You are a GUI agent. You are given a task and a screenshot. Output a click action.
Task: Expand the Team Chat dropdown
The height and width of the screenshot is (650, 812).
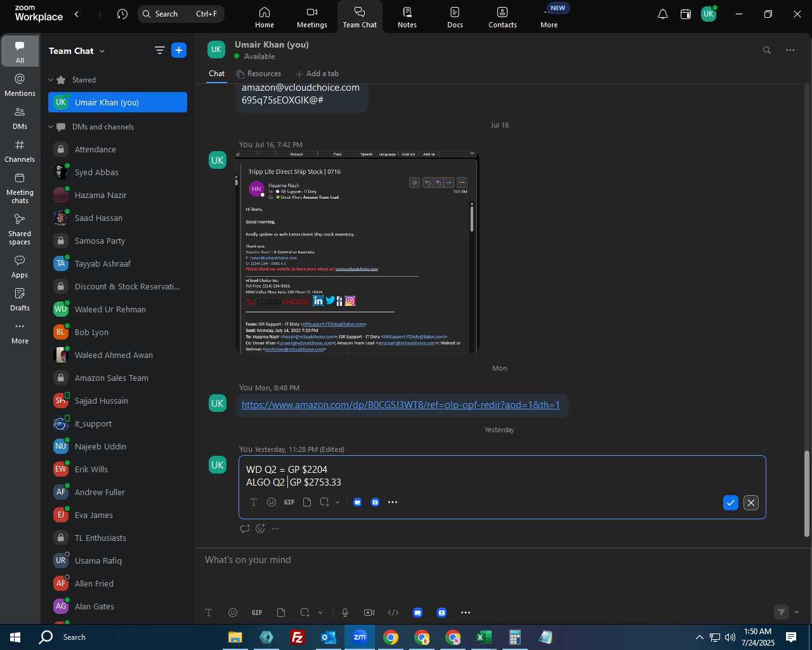102,51
